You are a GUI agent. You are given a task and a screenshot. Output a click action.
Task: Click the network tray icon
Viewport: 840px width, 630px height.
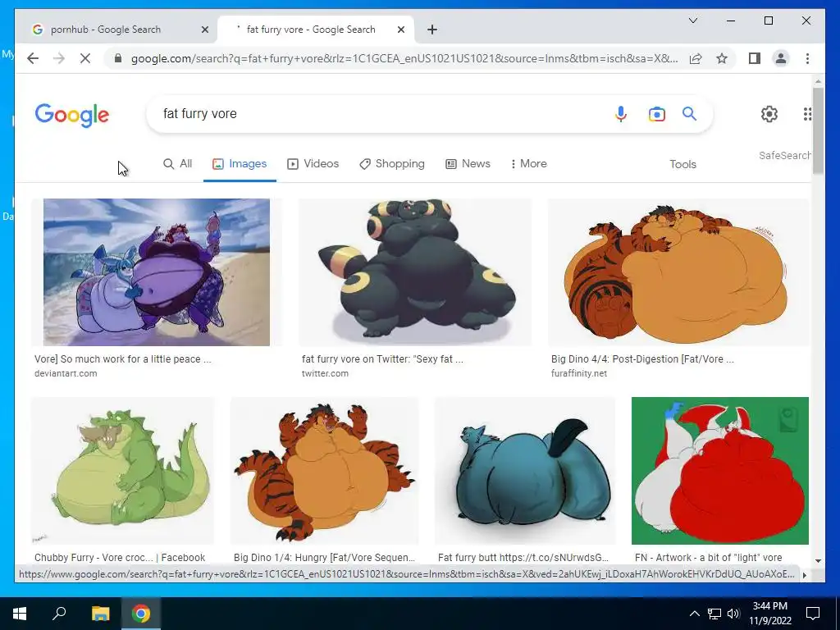714,614
